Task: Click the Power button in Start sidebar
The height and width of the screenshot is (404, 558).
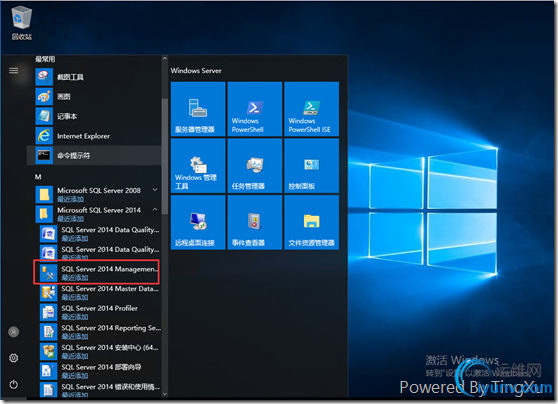Action: [x=14, y=384]
